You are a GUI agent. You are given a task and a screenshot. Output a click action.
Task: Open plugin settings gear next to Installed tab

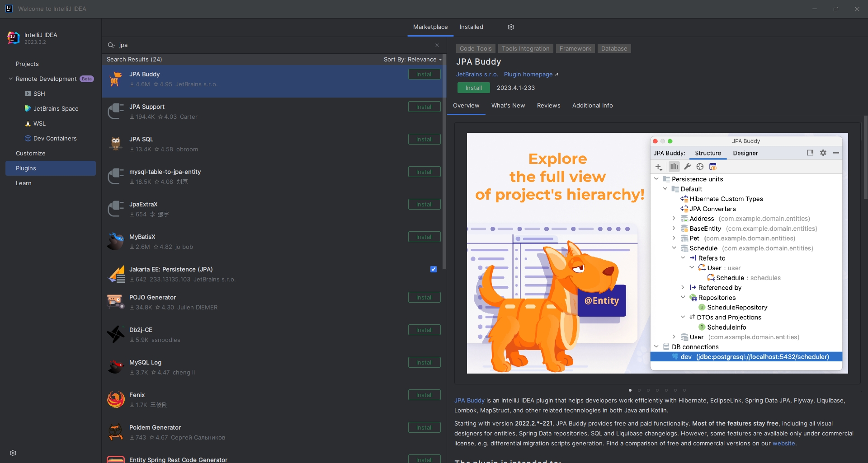(511, 27)
